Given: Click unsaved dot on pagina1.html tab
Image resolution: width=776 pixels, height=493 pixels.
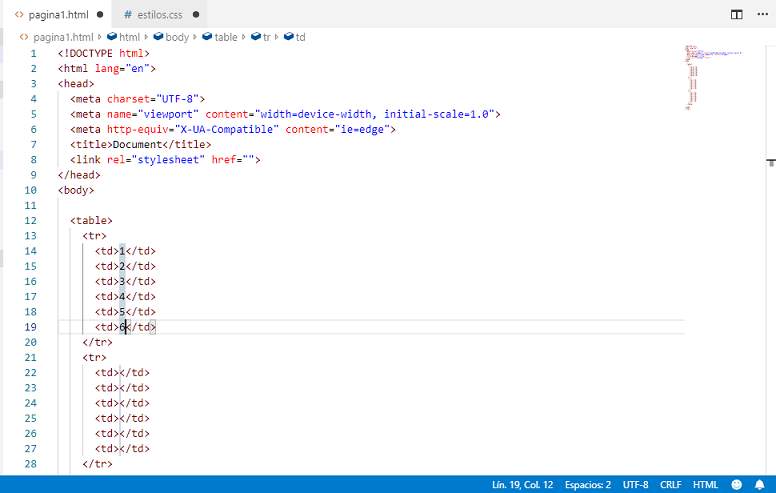Looking at the screenshot, I should (100, 14).
